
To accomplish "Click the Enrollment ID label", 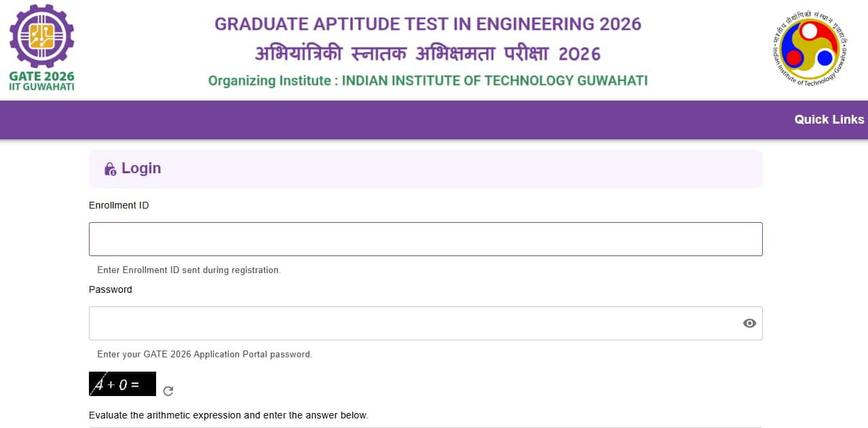I will (x=119, y=205).
